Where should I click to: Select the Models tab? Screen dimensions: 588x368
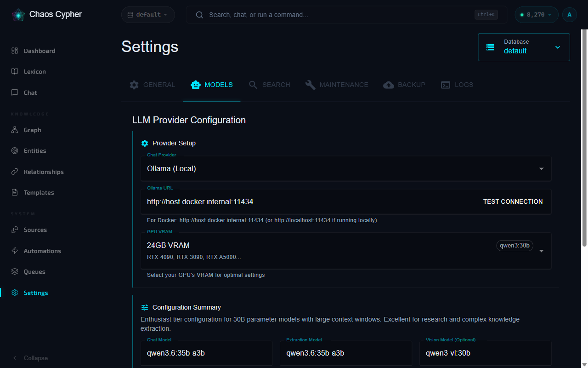tap(212, 85)
